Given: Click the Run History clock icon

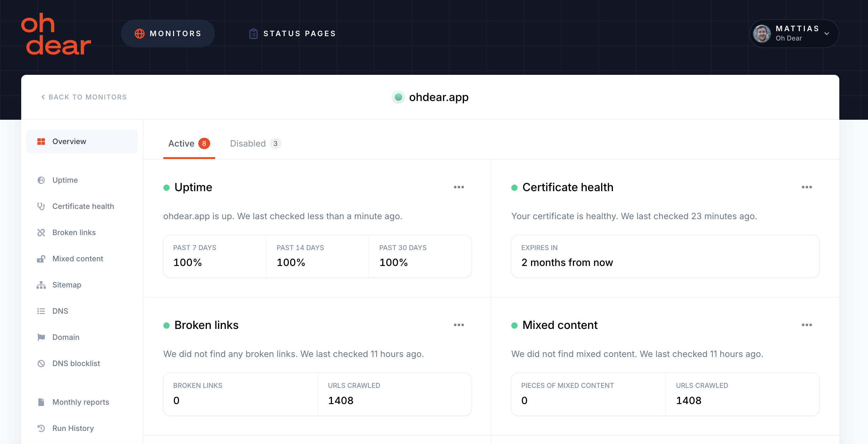Looking at the screenshot, I should tap(41, 428).
